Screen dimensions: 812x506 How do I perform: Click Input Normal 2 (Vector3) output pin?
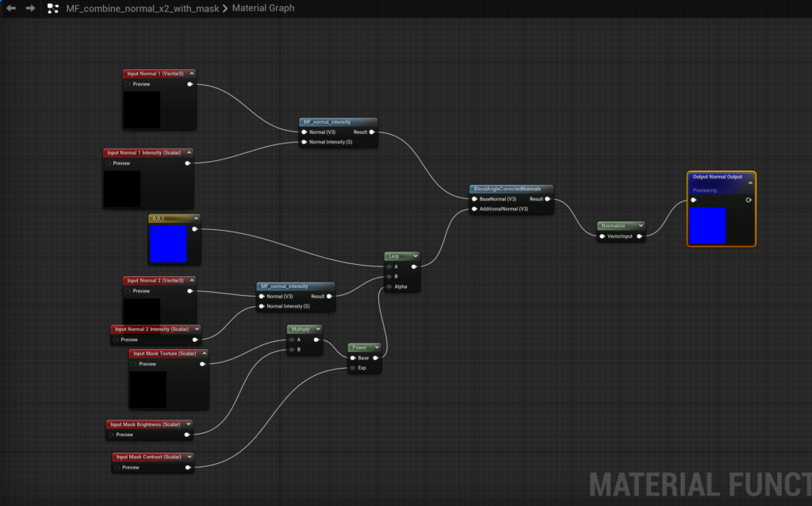tap(190, 291)
